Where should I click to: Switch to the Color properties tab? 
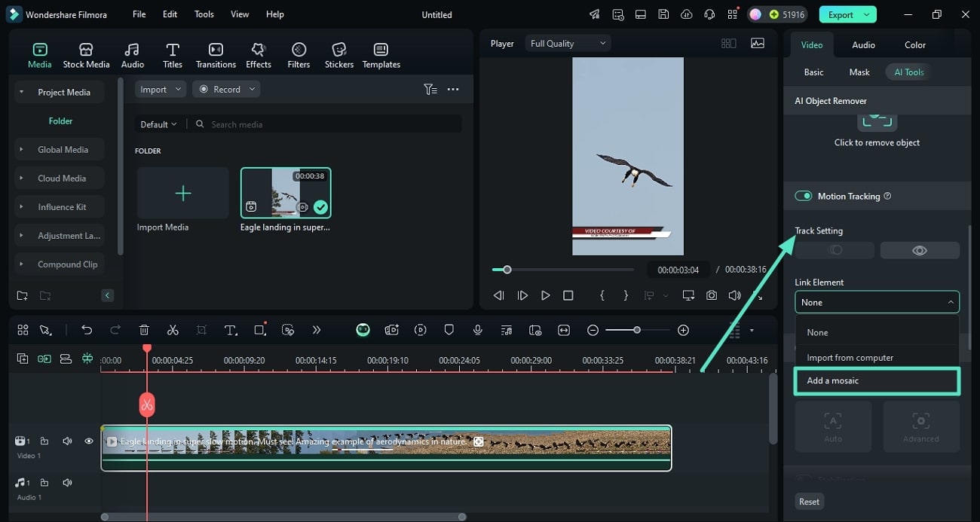click(x=915, y=44)
